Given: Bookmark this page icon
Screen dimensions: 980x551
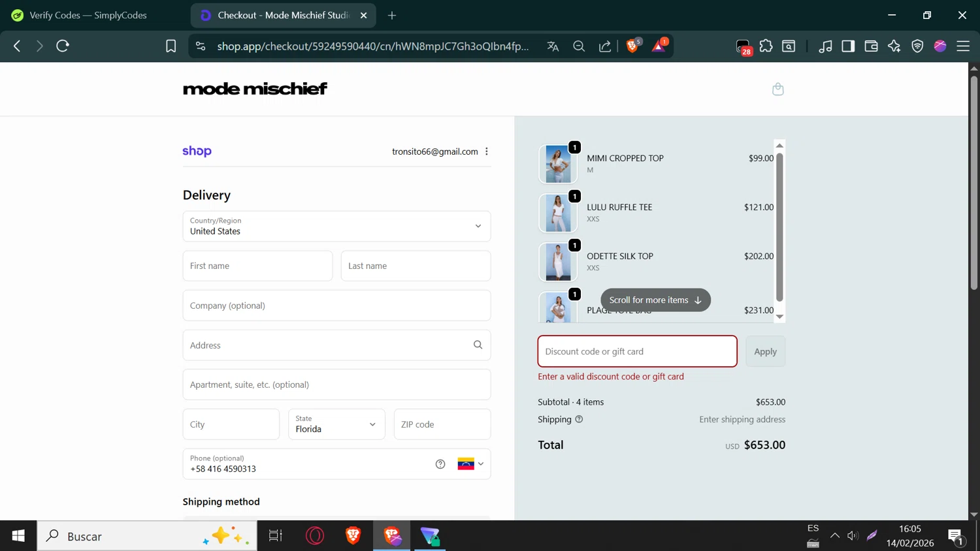Looking at the screenshot, I should [171, 46].
